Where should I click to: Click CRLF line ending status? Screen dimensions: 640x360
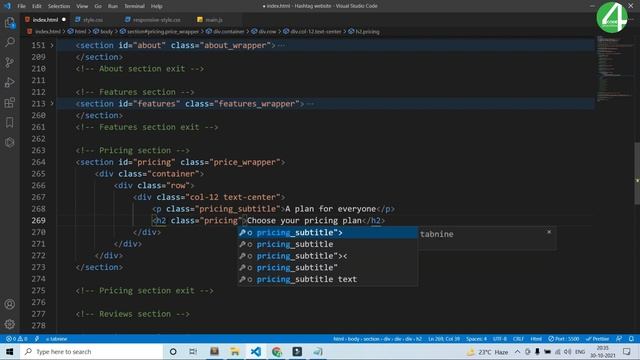[x=518, y=339]
